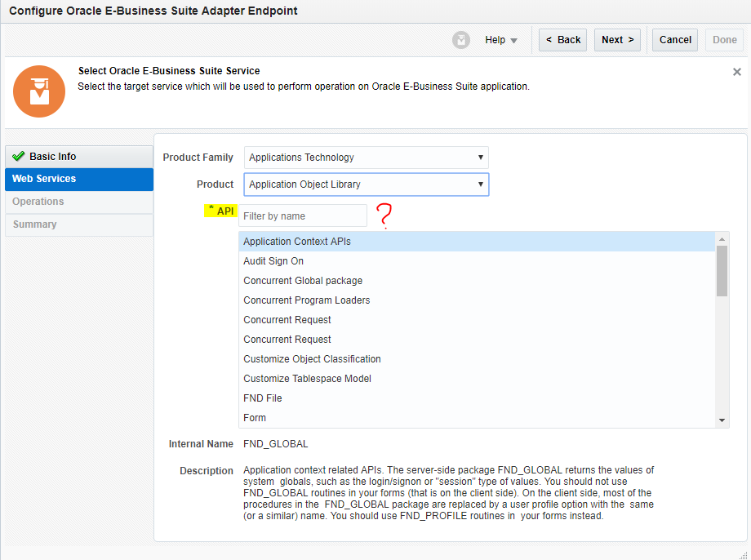Click the green checkmark beside Basic Info
Screen dimensions: 751x560
(x=19, y=156)
